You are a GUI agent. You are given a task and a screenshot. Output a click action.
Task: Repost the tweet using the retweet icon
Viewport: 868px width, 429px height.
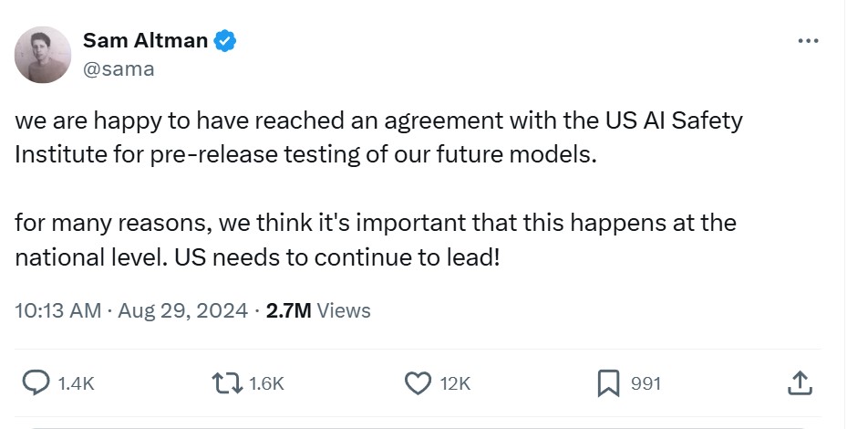tap(228, 383)
